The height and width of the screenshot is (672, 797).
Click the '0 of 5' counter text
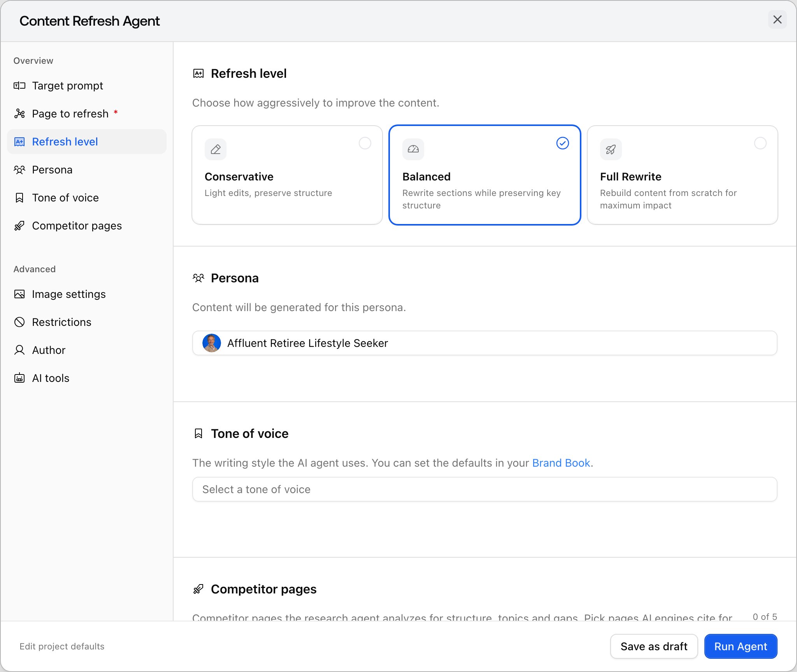coord(765,616)
